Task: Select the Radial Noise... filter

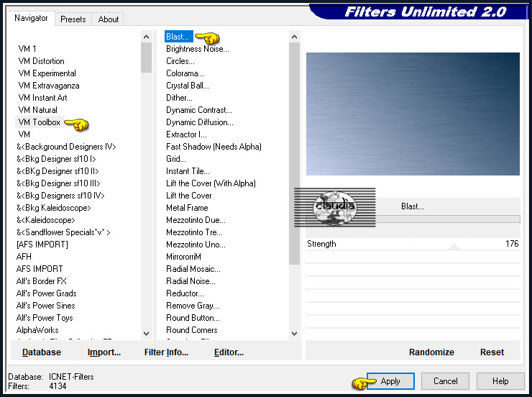Action: (191, 281)
